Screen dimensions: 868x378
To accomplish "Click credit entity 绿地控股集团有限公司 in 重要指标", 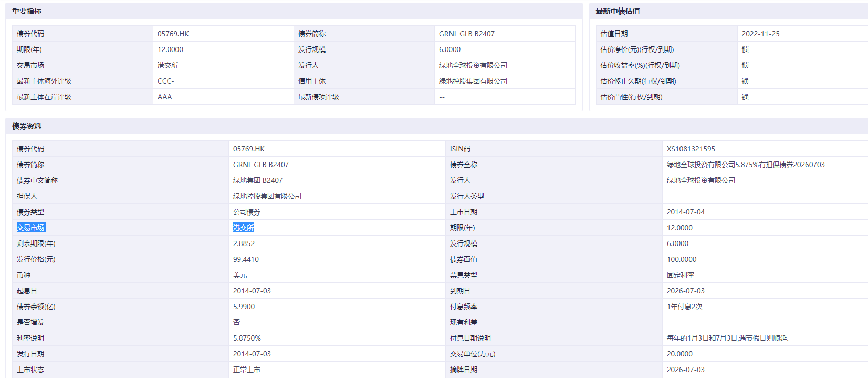I will [x=473, y=81].
